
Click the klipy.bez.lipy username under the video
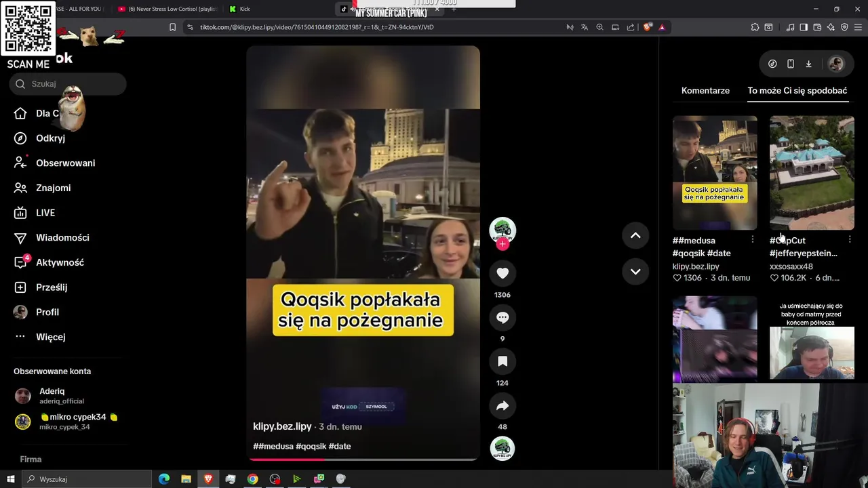pyautogui.click(x=282, y=426)
